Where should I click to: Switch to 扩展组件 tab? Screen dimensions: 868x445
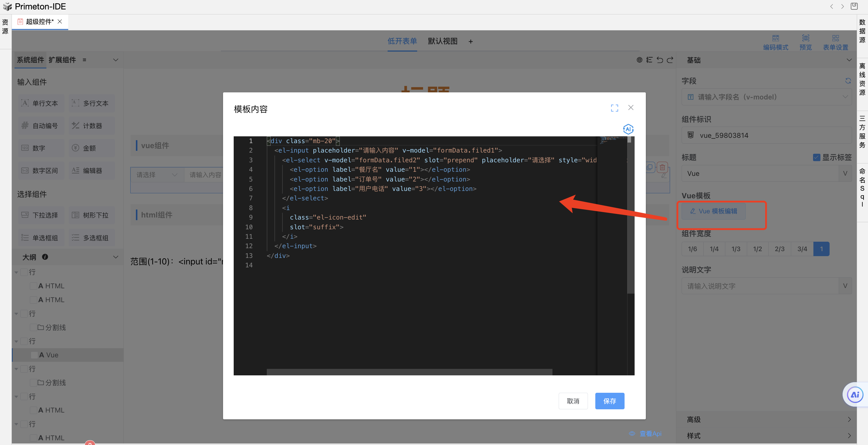click(62, 60)
